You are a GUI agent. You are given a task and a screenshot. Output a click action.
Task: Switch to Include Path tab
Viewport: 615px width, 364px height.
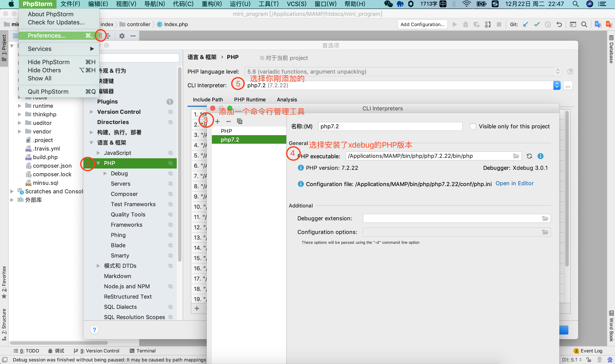[208, 100]
